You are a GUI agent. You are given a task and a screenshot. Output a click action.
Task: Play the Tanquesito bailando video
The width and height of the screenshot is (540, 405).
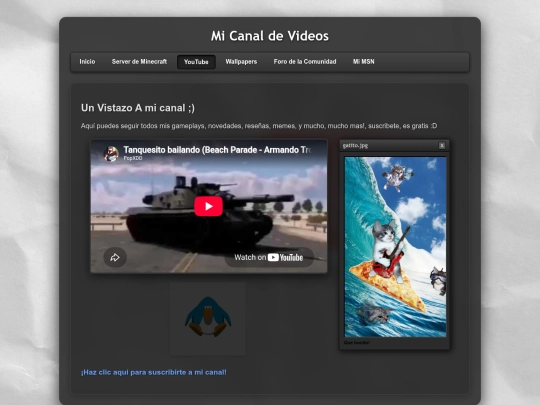coord(208,206)
